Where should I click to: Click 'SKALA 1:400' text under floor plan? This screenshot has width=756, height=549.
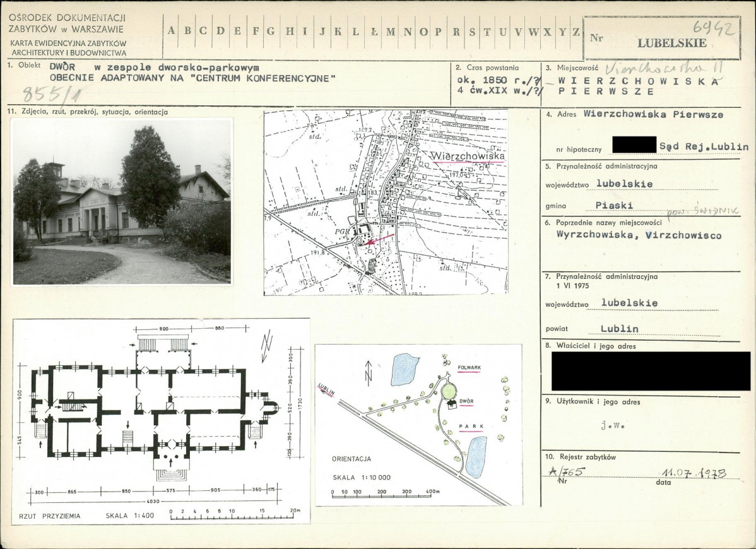point(130,516)
